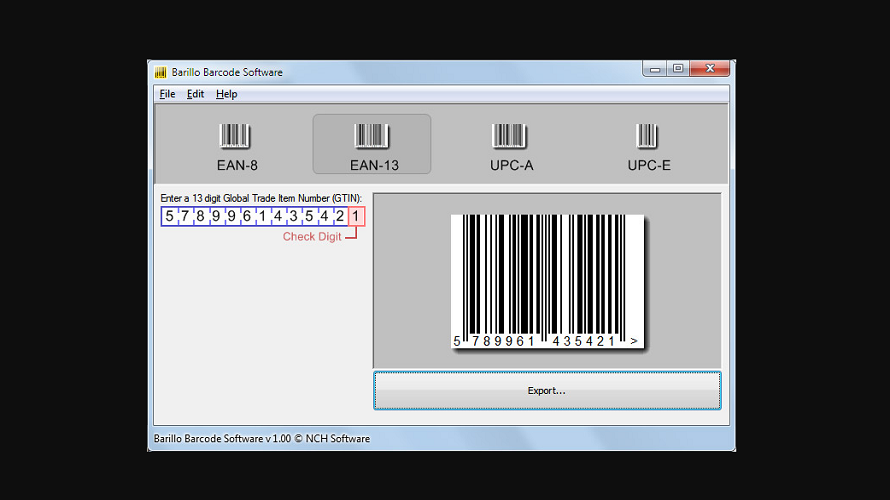
Task: Click the Barillo app icon in title bar
Action: point(161,72)
